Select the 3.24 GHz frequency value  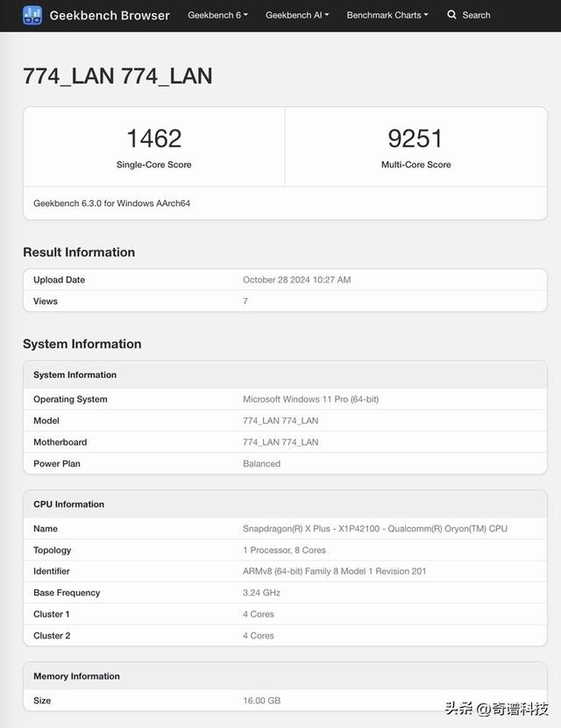tap(262, 592)
